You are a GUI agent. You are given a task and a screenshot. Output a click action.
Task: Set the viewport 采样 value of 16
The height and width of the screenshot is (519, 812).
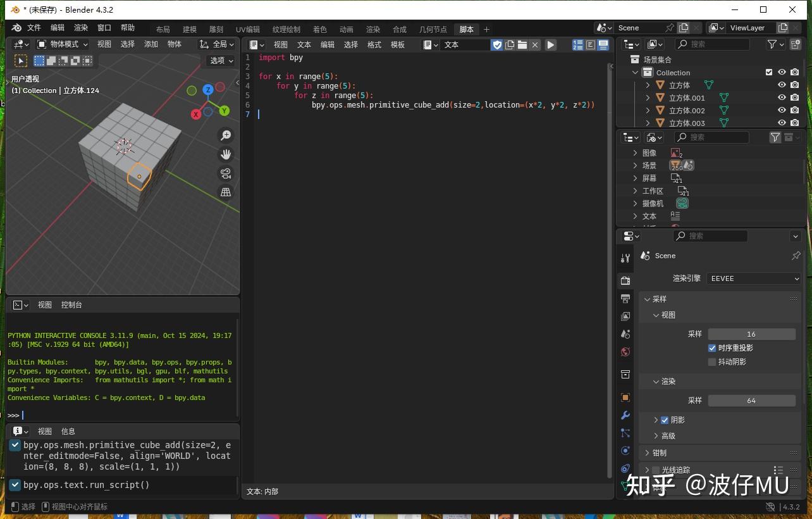click(752, 334)
